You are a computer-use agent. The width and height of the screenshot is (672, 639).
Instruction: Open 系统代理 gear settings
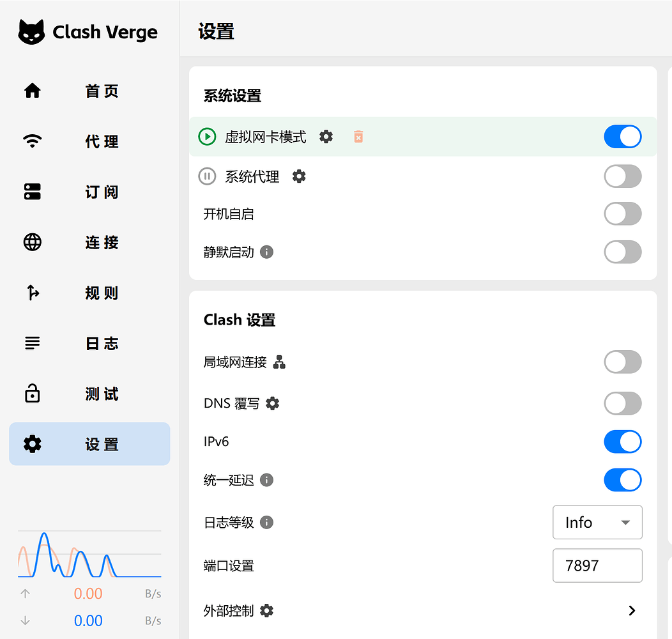click(x=299, y=176)
